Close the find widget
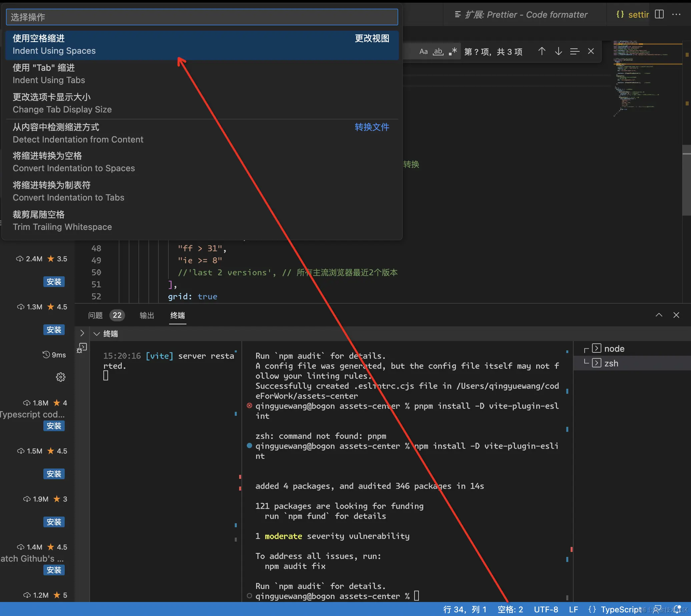Screen dimensions: 691x616 click(x=591, y=51)
